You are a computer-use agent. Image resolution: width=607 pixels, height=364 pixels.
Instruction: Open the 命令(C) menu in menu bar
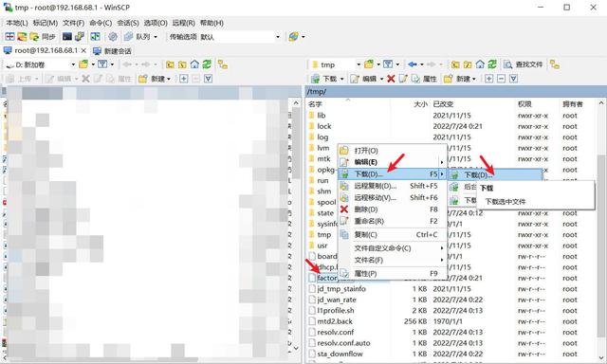pos(101,23)
